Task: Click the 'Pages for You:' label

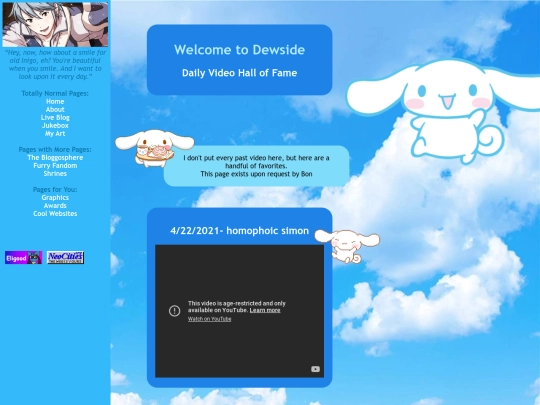Action: coord(55,189)
